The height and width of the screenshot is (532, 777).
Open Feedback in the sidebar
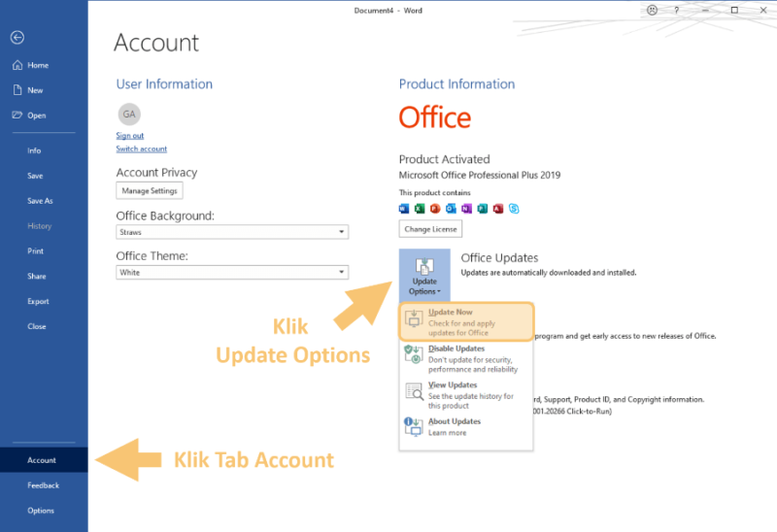pos(43,485)
